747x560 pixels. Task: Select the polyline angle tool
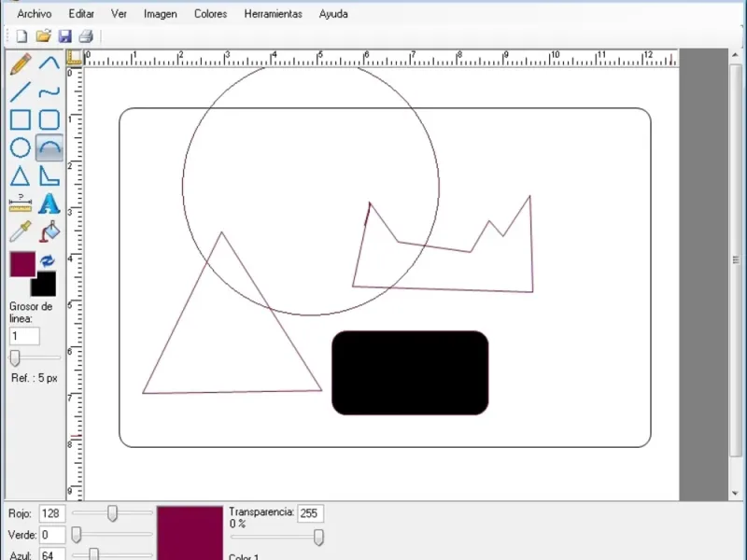pyautogui.click(x=49, y=63)
